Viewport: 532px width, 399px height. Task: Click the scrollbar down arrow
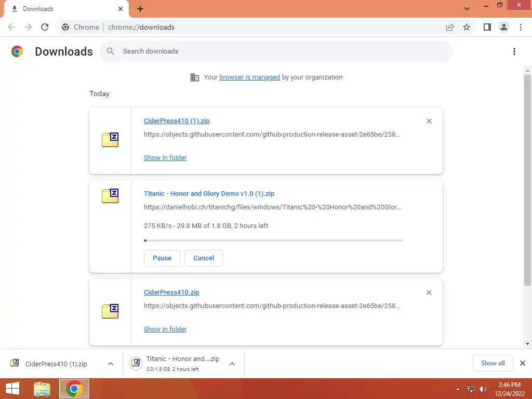coord(527,344)
